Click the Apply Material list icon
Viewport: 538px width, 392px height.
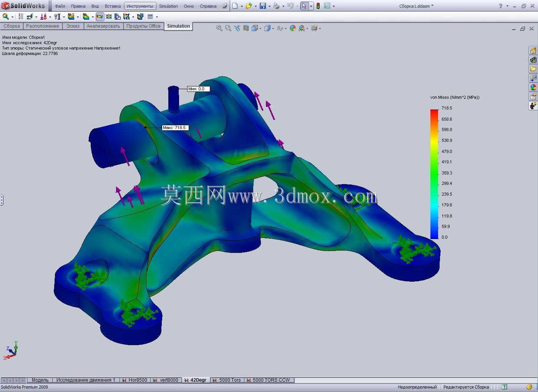[21, 17]
